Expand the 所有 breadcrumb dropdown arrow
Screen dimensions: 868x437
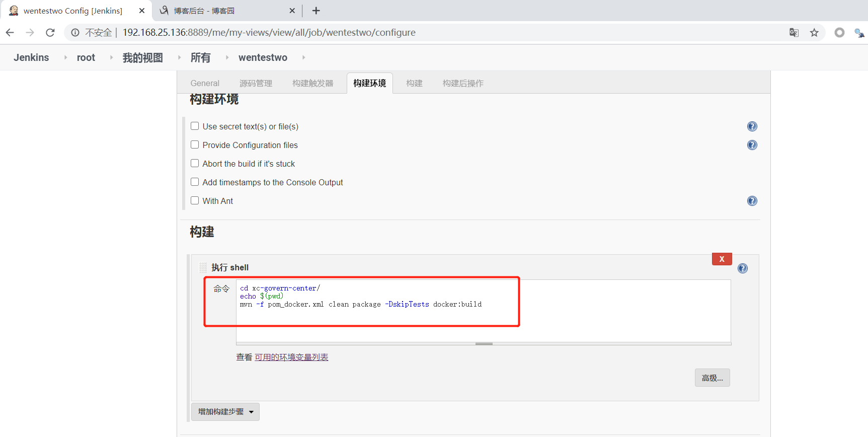227,57
